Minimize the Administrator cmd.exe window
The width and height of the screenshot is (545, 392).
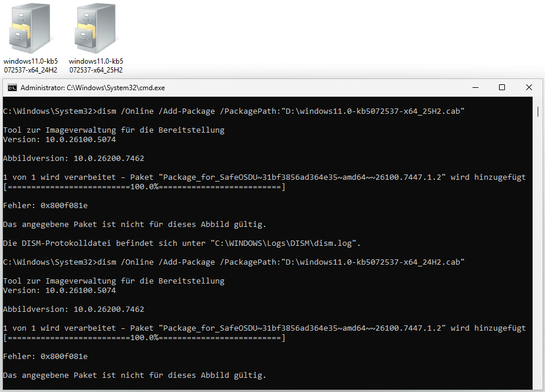(x=475, y=88)
